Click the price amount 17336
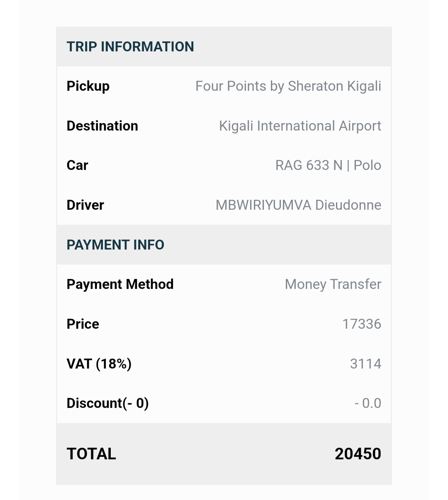 [x=362, y=324]
